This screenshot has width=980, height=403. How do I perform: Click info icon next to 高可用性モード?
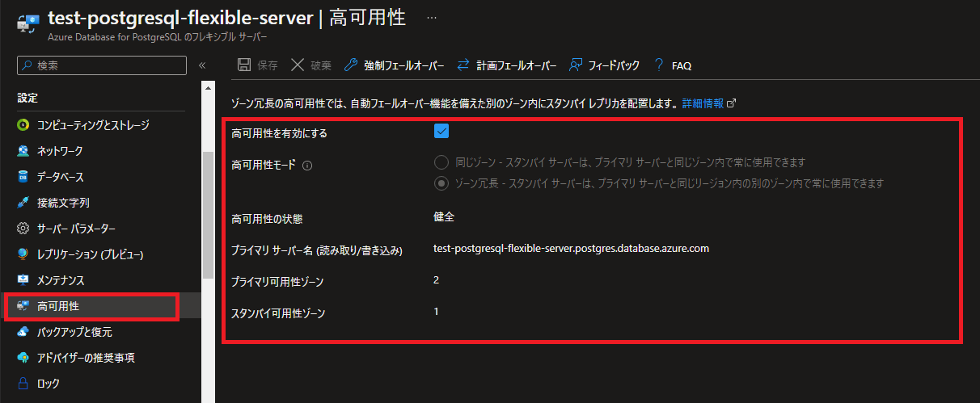[307, 165]
